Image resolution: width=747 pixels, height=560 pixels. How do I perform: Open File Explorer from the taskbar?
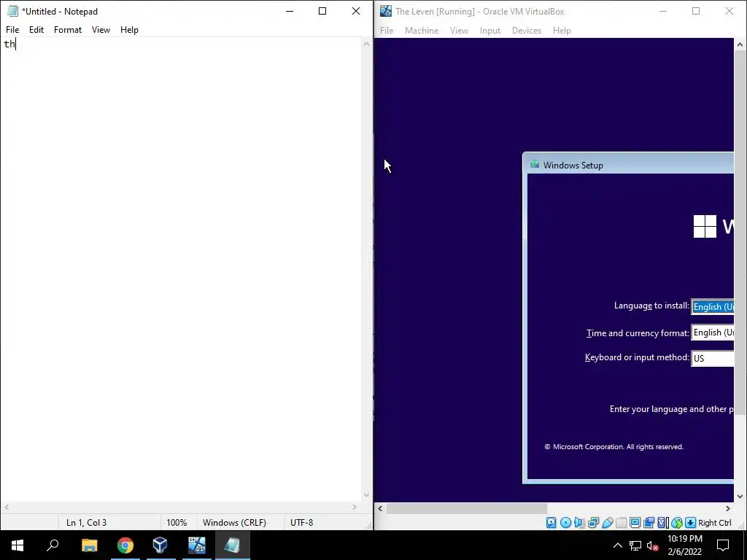point(89,545)
